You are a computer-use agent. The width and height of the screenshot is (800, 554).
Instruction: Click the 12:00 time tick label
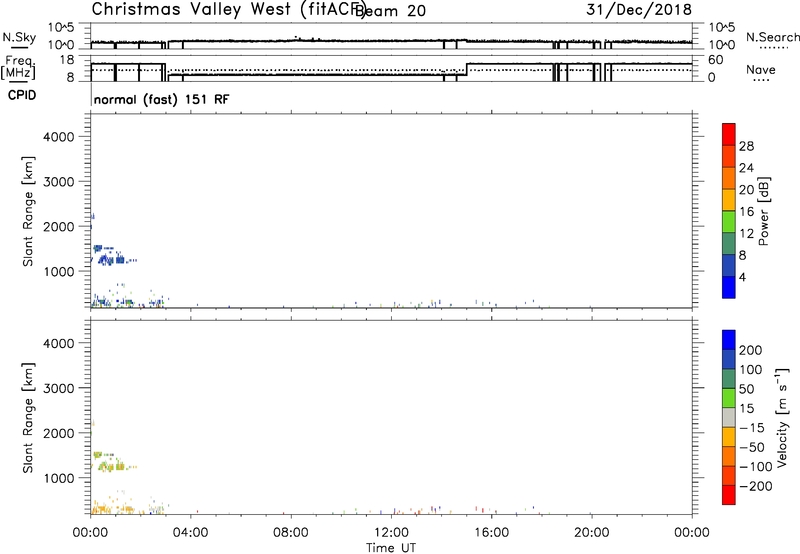click(391, 533)
